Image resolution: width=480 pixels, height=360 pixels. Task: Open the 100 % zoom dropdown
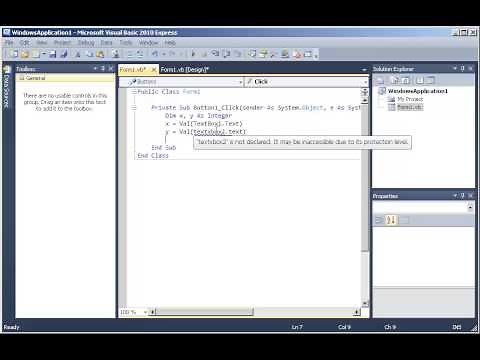point(145,312)
